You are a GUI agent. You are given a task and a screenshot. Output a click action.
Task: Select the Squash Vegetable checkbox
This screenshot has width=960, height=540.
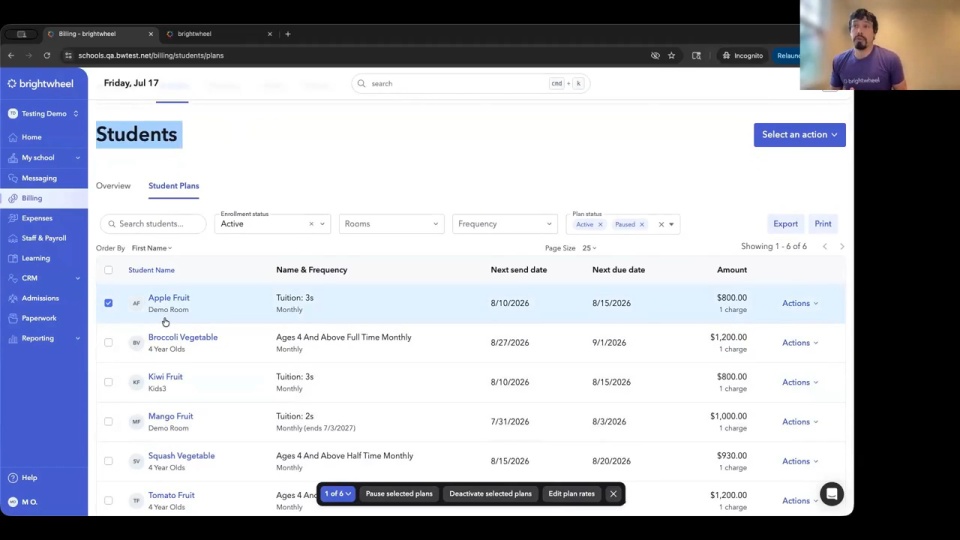[108, 461]
